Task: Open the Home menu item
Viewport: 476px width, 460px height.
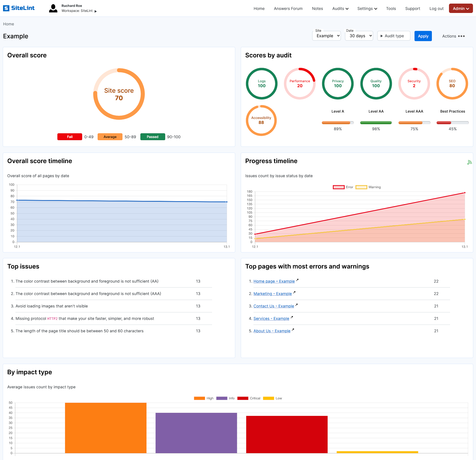Action: 259,9
